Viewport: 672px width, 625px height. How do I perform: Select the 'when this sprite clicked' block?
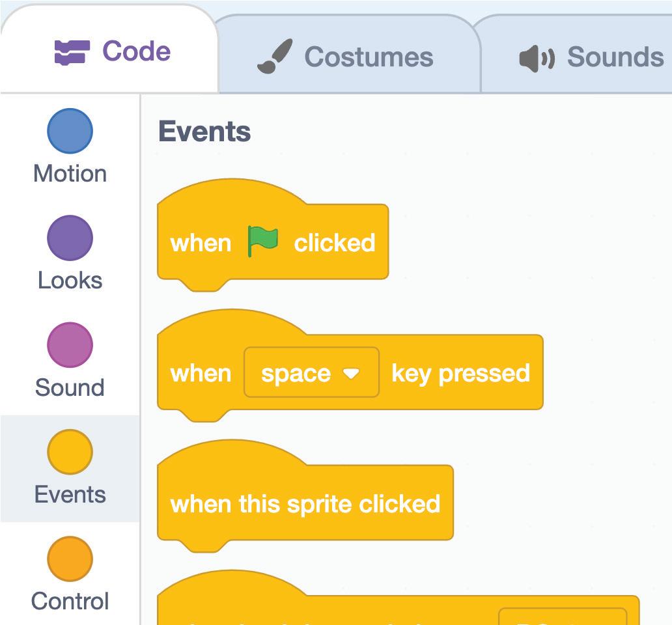(x=305, y=504)
